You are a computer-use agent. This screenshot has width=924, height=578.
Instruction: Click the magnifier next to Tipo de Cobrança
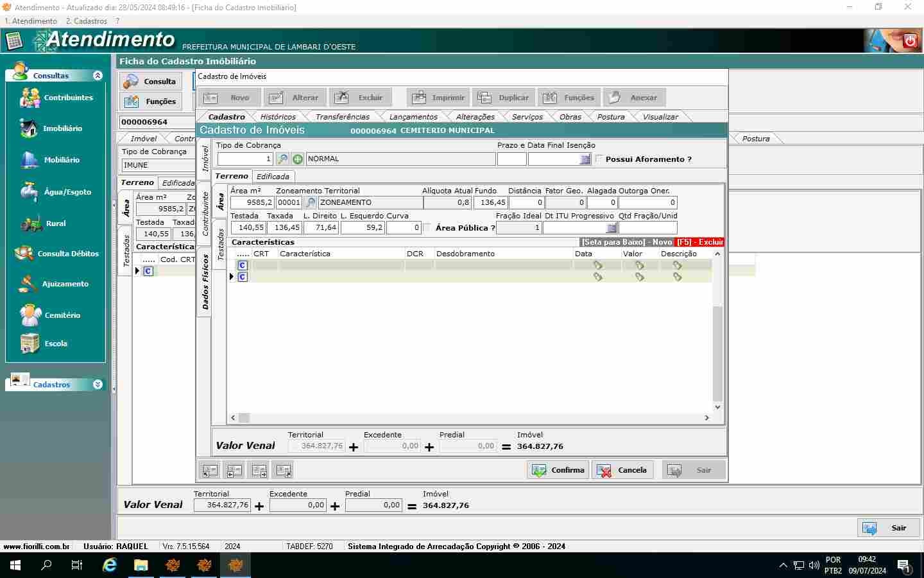[282, 159]
